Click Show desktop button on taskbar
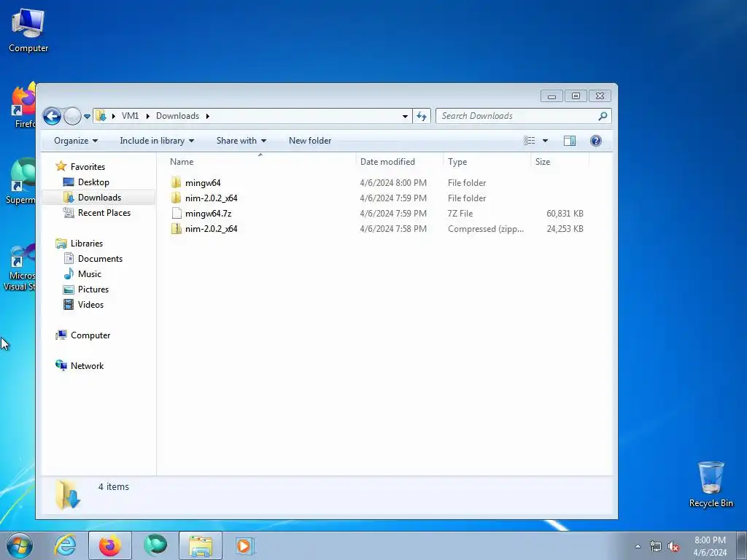Screen dimensions: 747x560 point(742,545)
